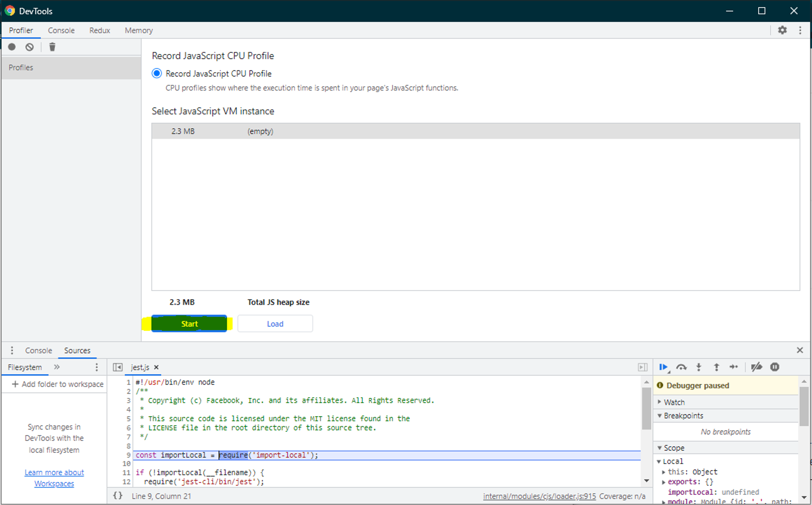Select Record JavaScript CPU Profile radio button
Viewport: 812px width, 505px height.
(157, 74)
